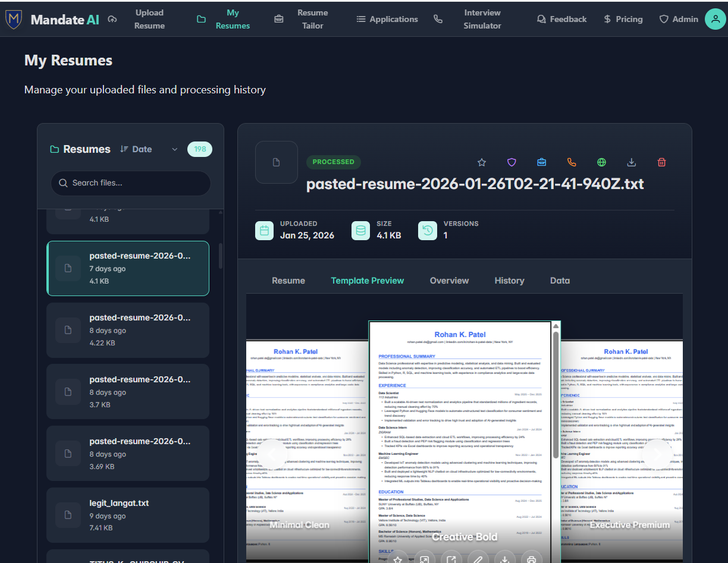728x563 pixels.
Task: Select the green globe icon
Action: click(x=601, y=162)
